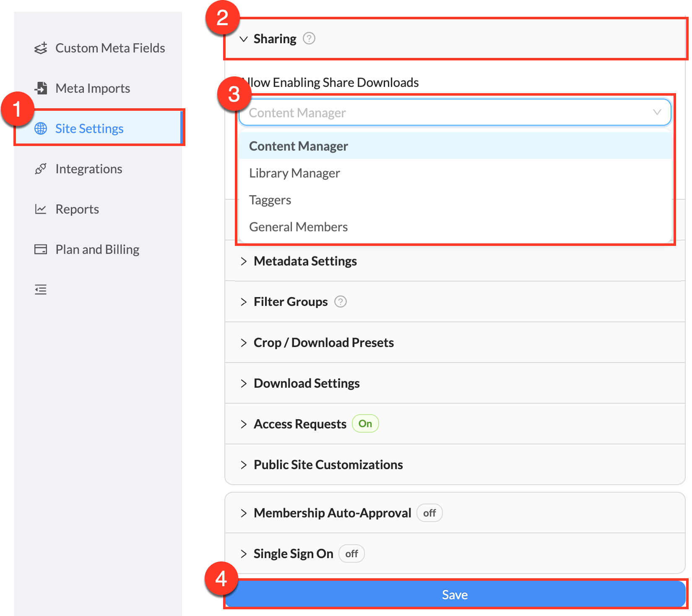
Task: Click the blue Save button
Action: (455, 594)
